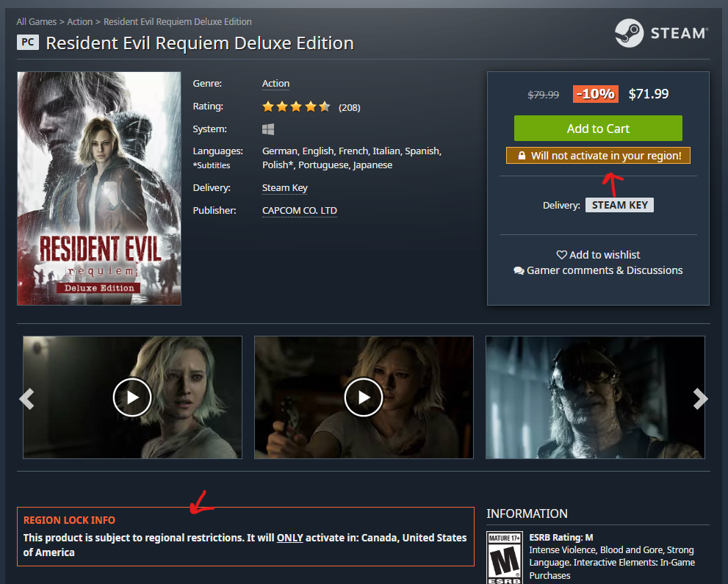Open the CAPCOM CO. LTD publisher link
The image size is (728, 584).
click(x=300, y=211)
